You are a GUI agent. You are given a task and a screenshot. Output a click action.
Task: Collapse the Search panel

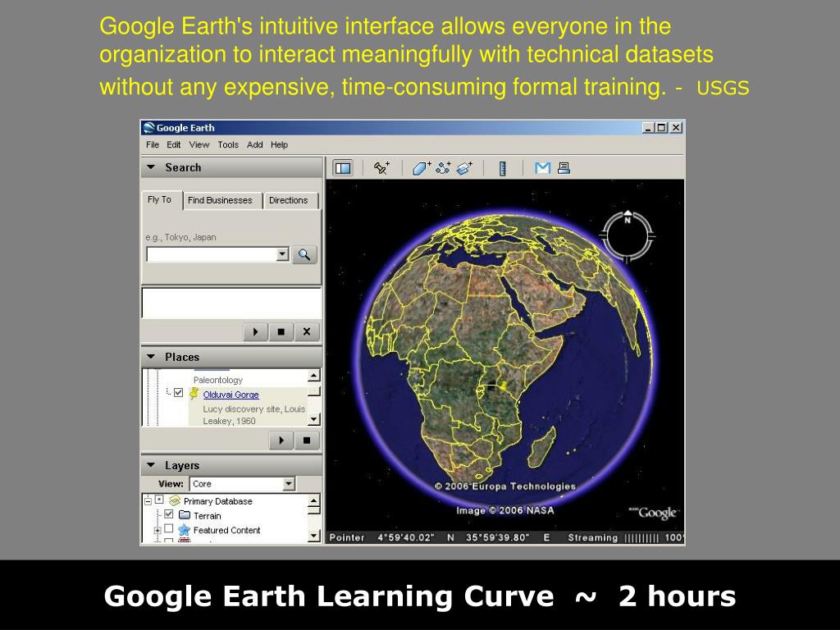point(151,167)
